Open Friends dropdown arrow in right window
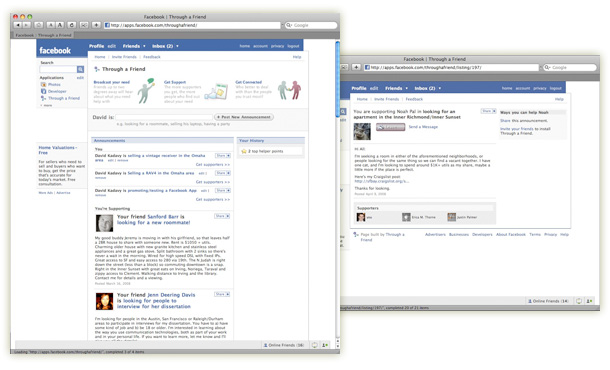The height and width of the screenshot is (370, 610). [407, 88]
